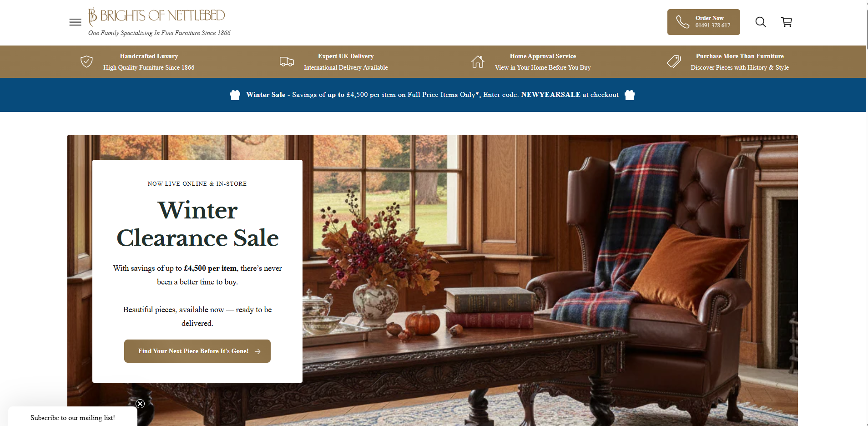Click the home approval house icon

(x=478, y=61)
